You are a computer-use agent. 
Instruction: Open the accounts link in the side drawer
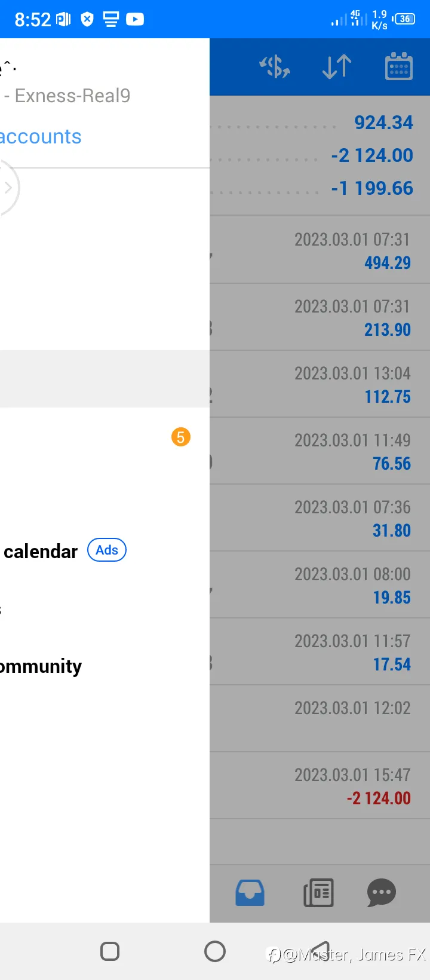[x=41, y=137]
